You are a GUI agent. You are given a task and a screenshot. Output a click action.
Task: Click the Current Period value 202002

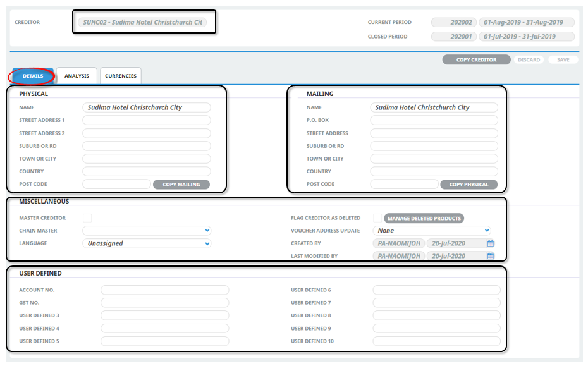[x=454, y=23]
